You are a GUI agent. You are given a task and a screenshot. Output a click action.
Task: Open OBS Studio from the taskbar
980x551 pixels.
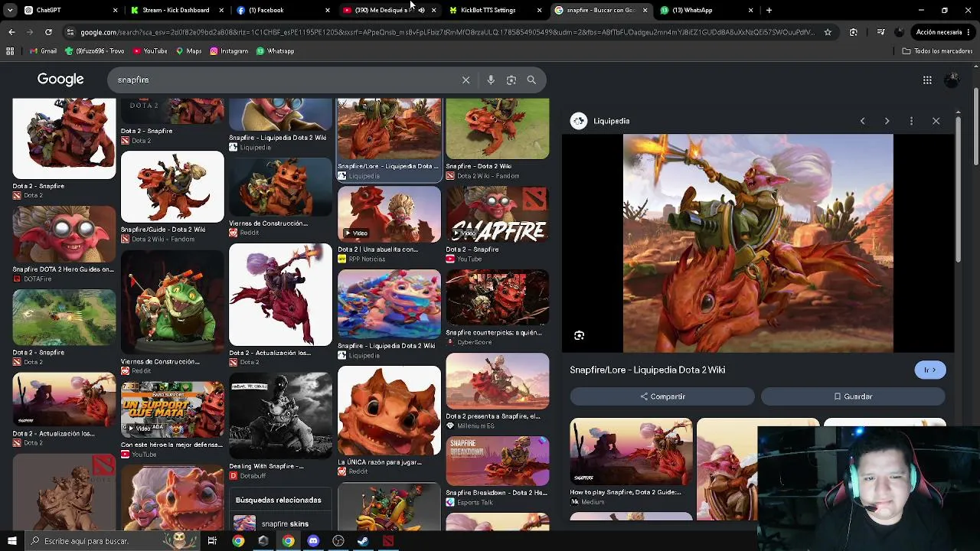338,541
